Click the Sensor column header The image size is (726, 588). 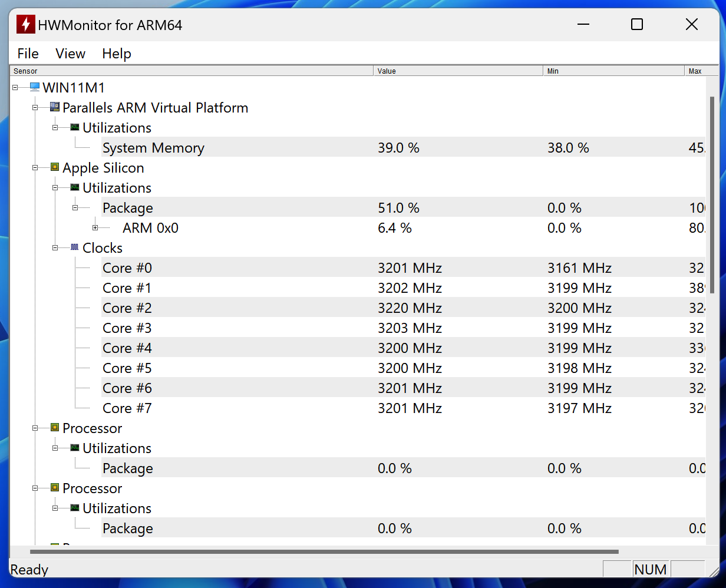tap(192, 71)
